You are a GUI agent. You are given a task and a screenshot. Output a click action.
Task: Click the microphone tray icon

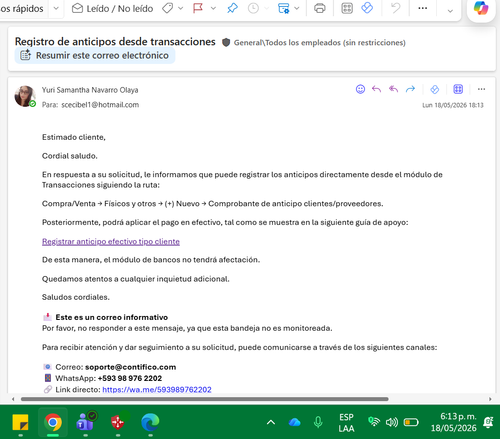(x=318, y=422)
